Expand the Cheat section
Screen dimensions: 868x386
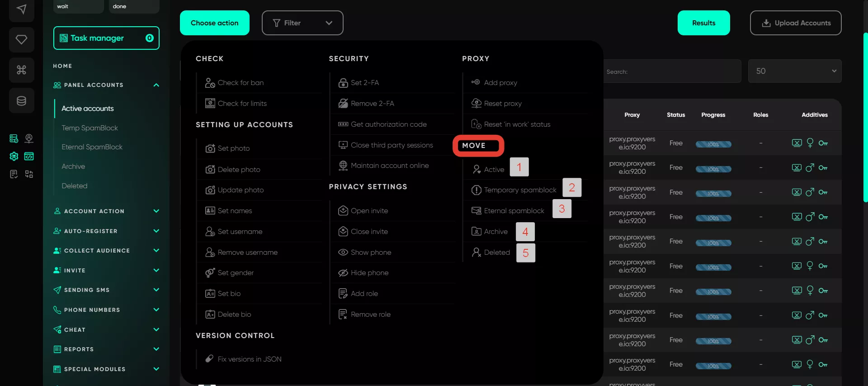click(x=156, y=329)
